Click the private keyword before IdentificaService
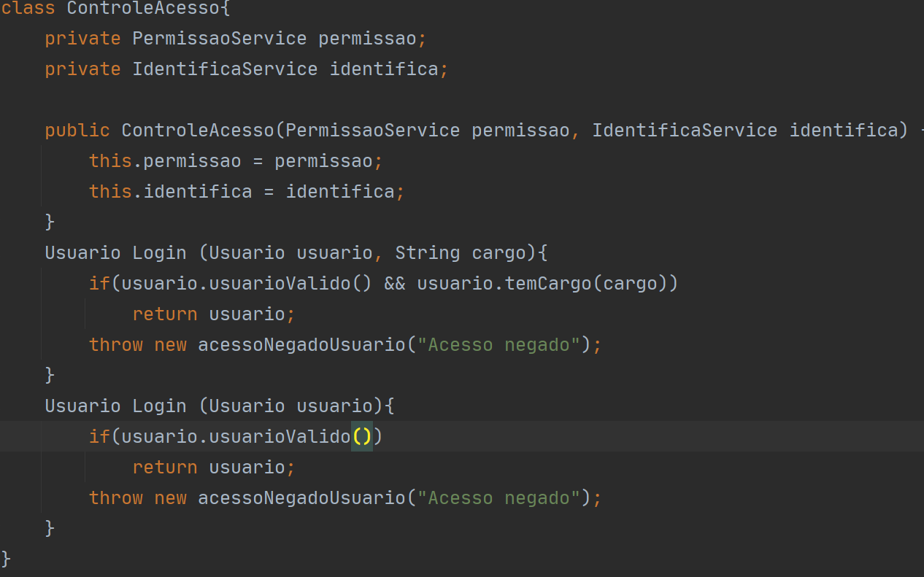 82,69
